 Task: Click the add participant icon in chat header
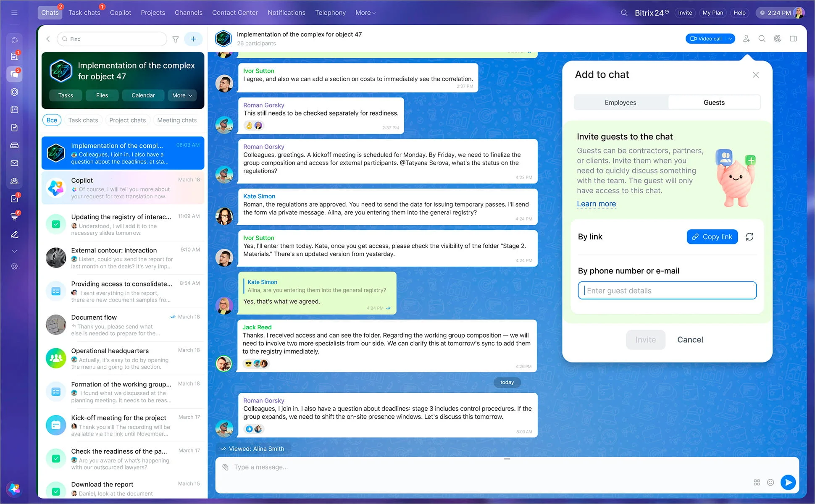[746, 39]
